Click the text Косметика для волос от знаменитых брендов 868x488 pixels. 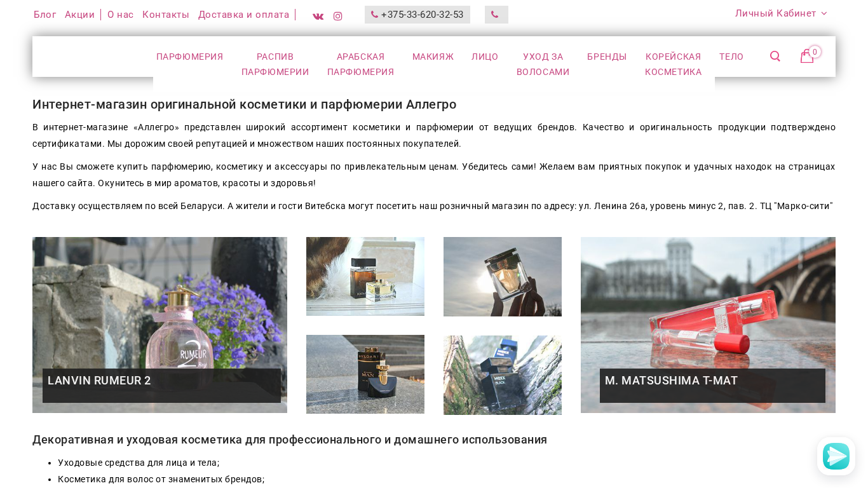[161, 479]
